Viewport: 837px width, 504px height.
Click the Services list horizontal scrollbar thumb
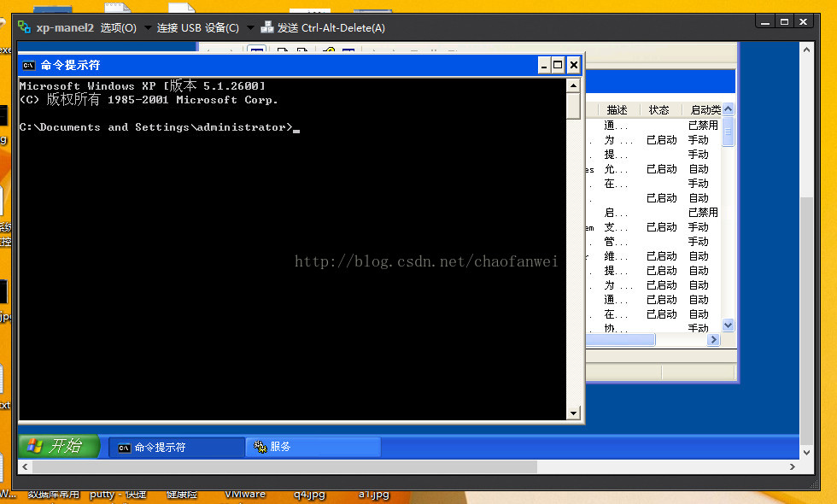pos(620,340)
